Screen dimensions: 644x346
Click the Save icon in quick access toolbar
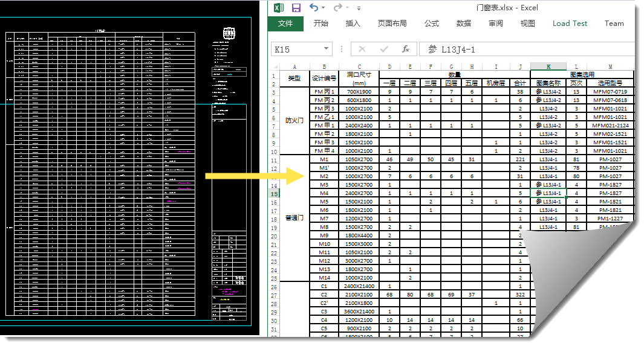[x=296, y=8]
